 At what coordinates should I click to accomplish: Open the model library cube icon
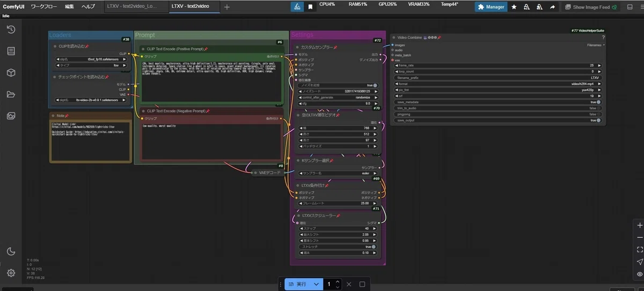pyautogui.click(x=11, y=73)
